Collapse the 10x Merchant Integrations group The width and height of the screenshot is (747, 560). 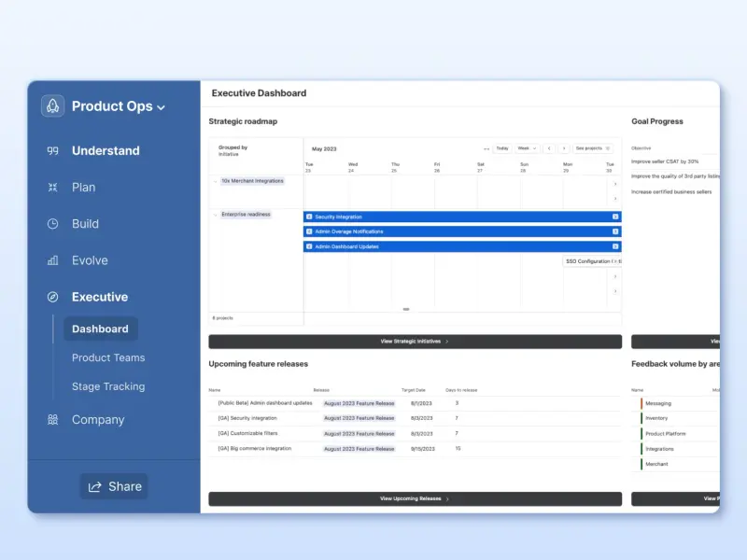216,181
